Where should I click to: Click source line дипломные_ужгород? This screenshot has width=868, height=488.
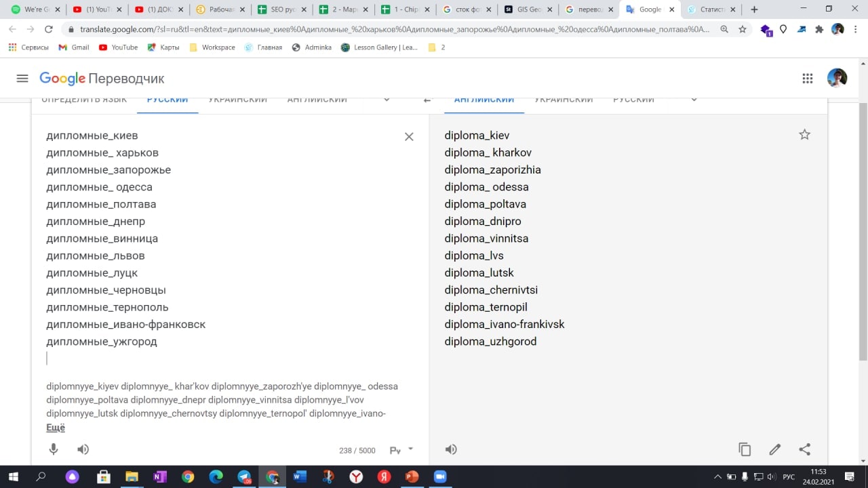[x=102, y=342]
